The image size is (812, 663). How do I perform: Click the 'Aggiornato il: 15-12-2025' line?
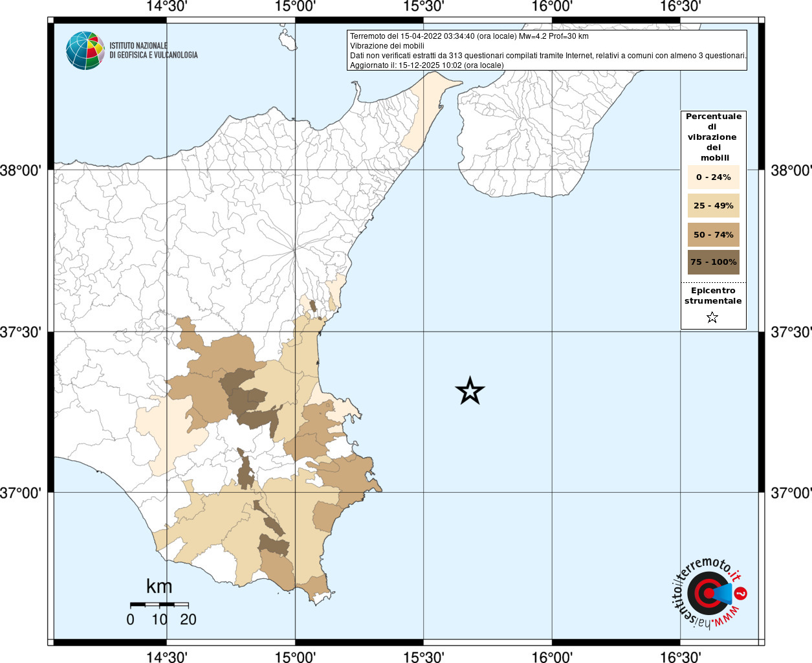[426, 65]
